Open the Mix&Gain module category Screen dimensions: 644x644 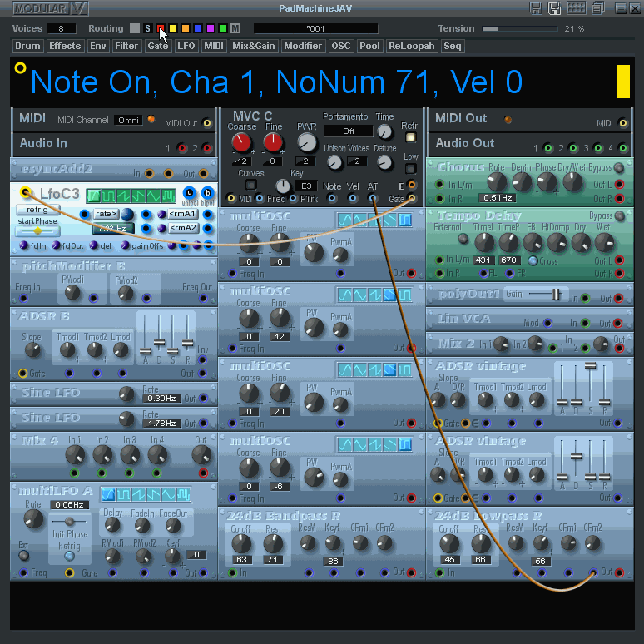254,46
